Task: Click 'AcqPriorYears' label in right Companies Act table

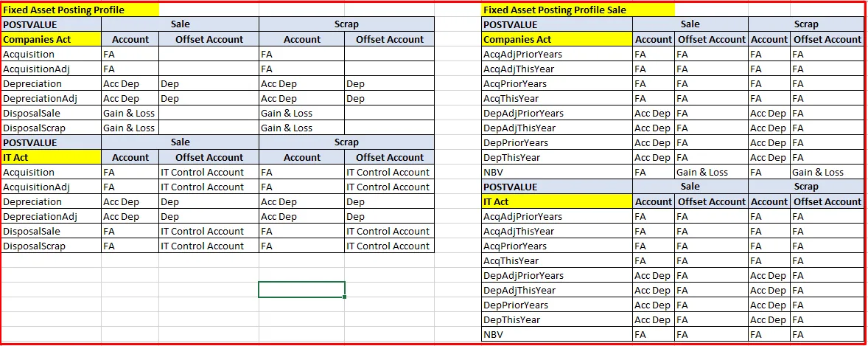Action: click(515, 83)
